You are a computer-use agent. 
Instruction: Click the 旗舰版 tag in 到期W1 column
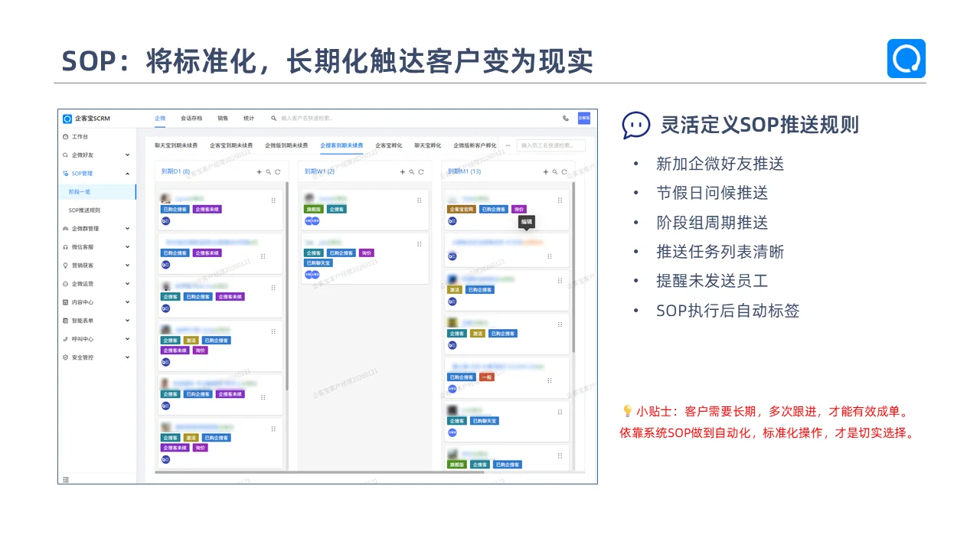(313, 209)
